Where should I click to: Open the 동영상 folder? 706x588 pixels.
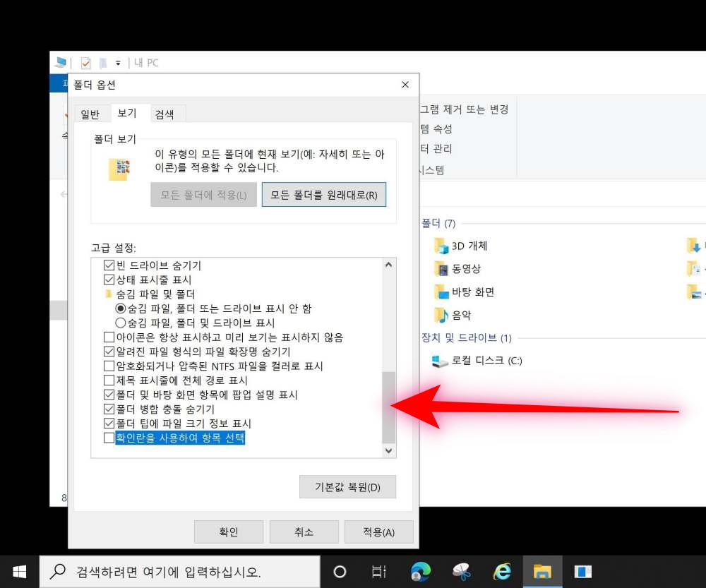point(463,269)
